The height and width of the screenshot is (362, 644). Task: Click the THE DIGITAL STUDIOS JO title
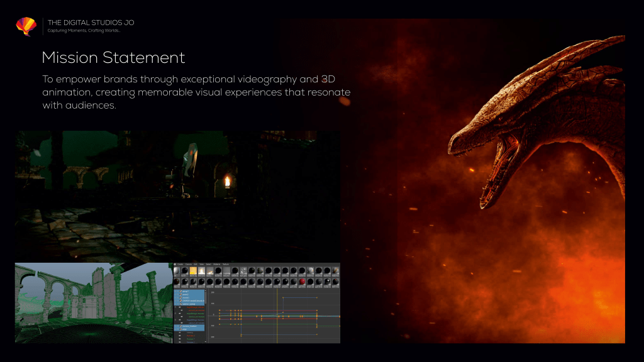click(91, 23)
